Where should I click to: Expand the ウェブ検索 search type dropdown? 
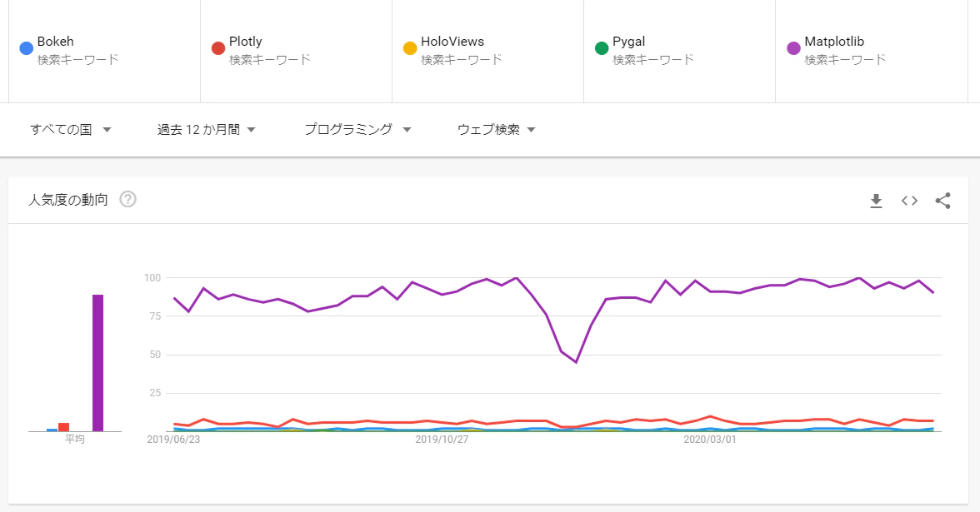pos(496,129)
